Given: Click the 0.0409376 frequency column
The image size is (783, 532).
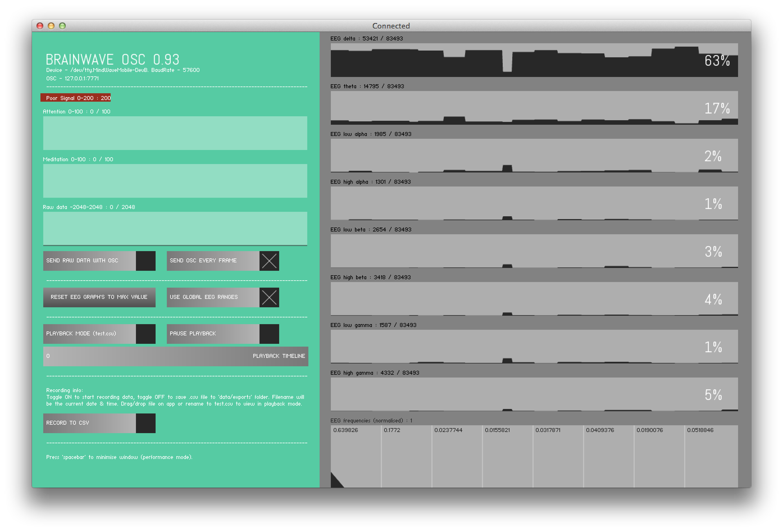Looking at the screenshot, I should [x=609, y=456].
